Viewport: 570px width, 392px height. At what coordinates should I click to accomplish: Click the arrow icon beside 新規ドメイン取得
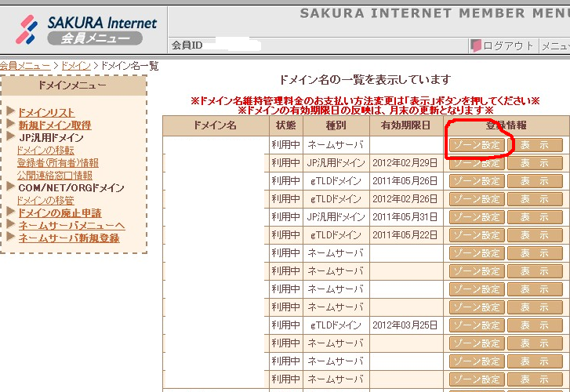coord(10,125)
